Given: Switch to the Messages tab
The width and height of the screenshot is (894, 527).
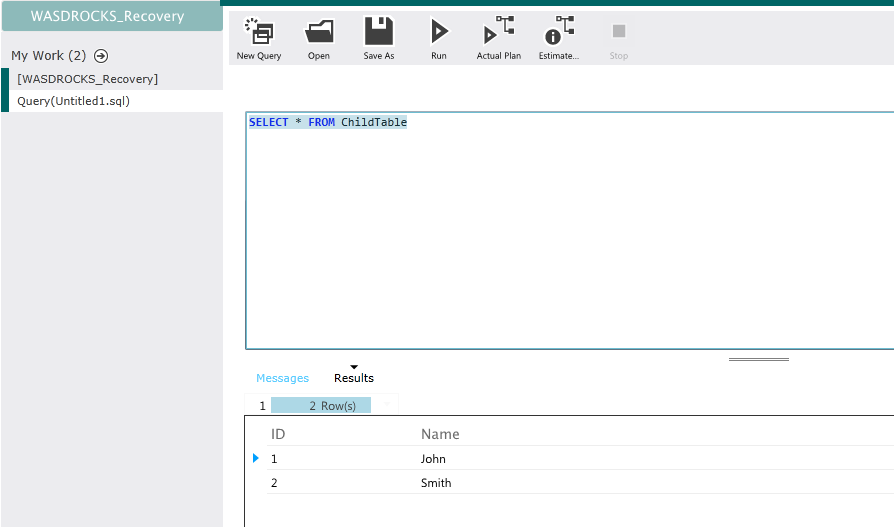Looking at the screenshot, I should click(x=282, y=378).
